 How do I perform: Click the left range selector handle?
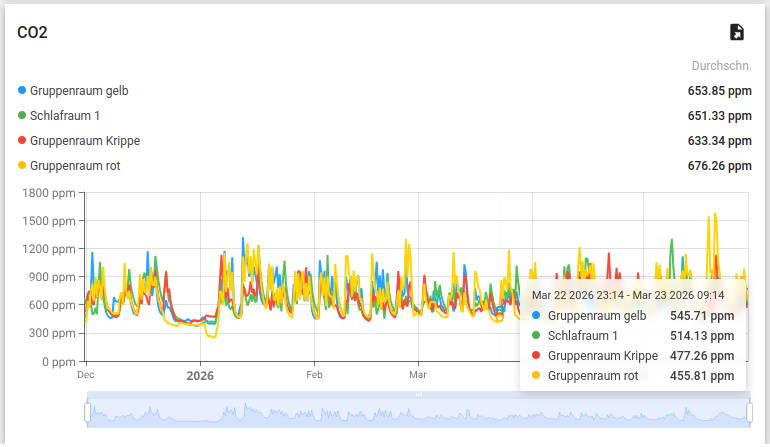87,413
